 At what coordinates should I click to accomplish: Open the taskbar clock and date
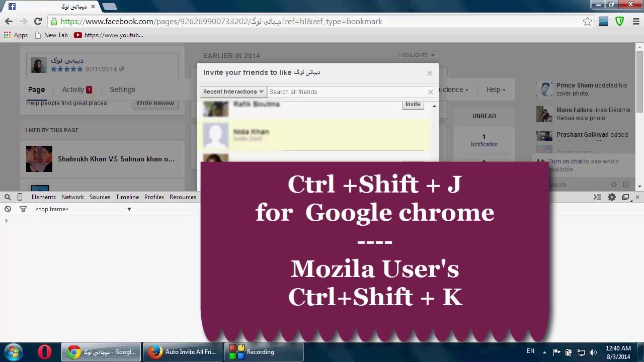coord(618,352)
